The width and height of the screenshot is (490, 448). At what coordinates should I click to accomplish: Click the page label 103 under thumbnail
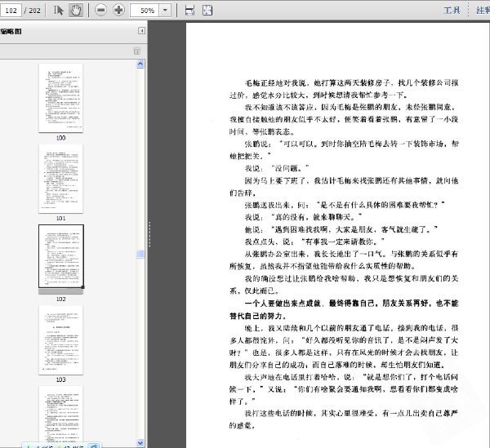(x=60, y=379)
